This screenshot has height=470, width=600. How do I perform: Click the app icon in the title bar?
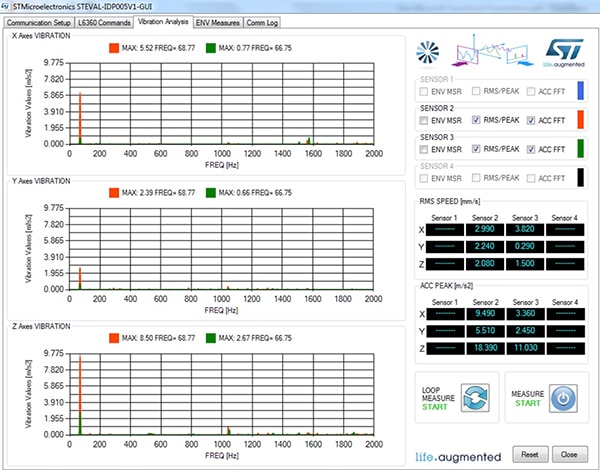click(x=9, y=6)
